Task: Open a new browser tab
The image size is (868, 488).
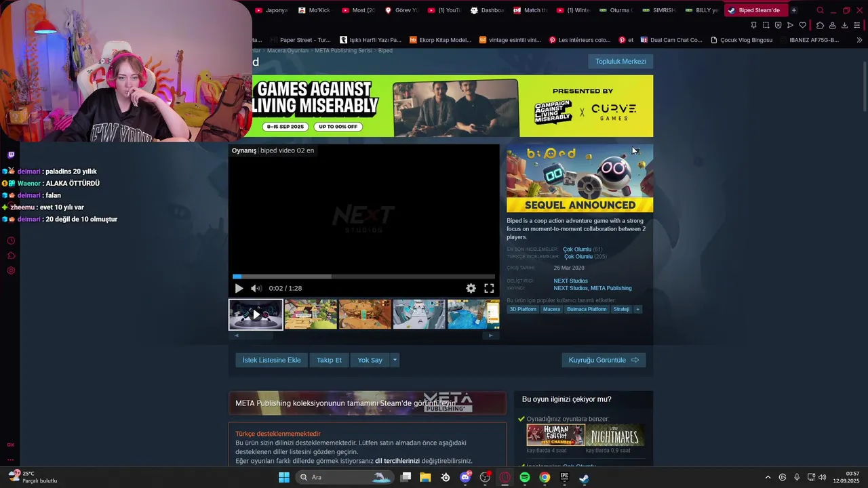Action: 793,10
